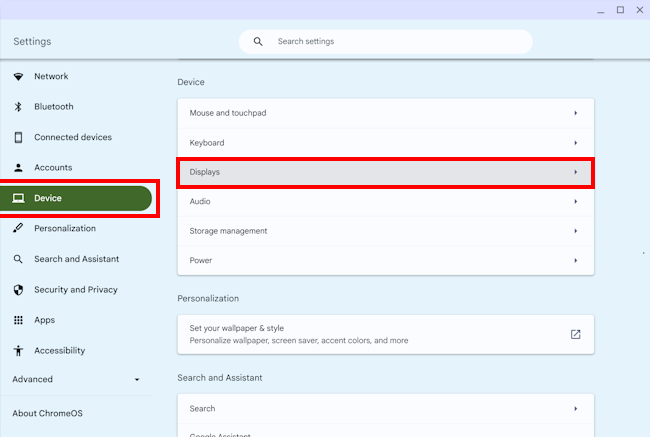Select Device in the sidebar menu

pyautogui.click(x=76, y=198)
